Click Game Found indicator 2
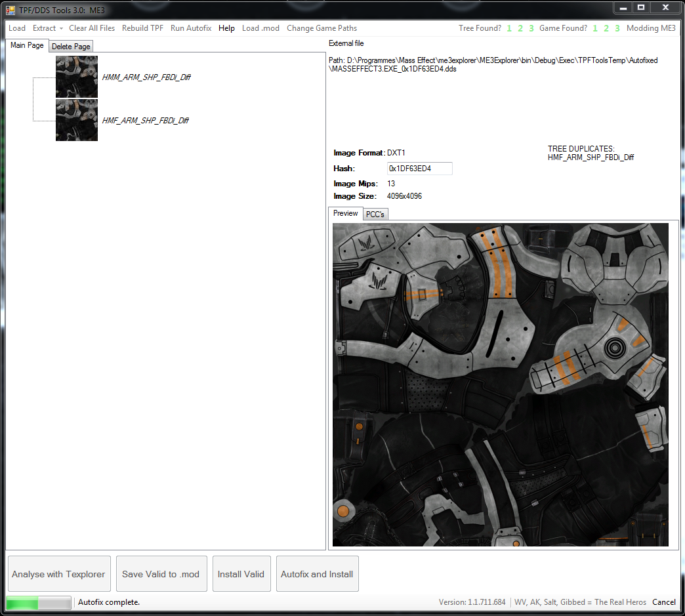This screenshot has width=685, height=616. (x=606, y=28)
